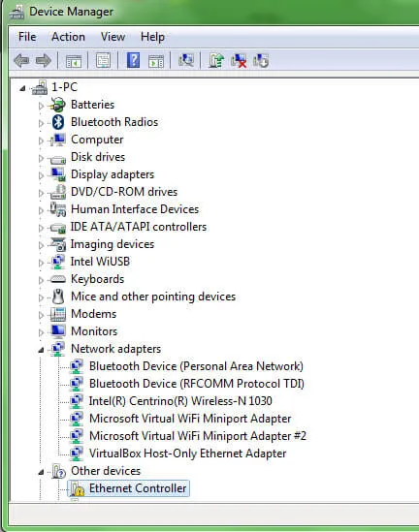The width and height of the screenshot is (419, 532).
Task: Expand the Keyboards node arrow
Action: coord(41,280)
